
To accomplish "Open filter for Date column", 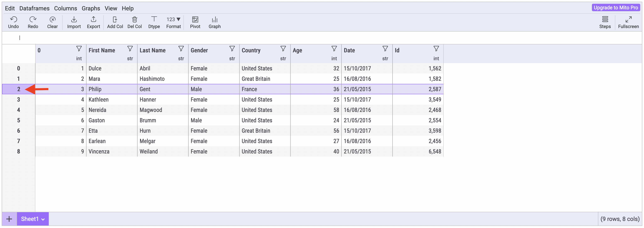I will [x=385, y=49].
